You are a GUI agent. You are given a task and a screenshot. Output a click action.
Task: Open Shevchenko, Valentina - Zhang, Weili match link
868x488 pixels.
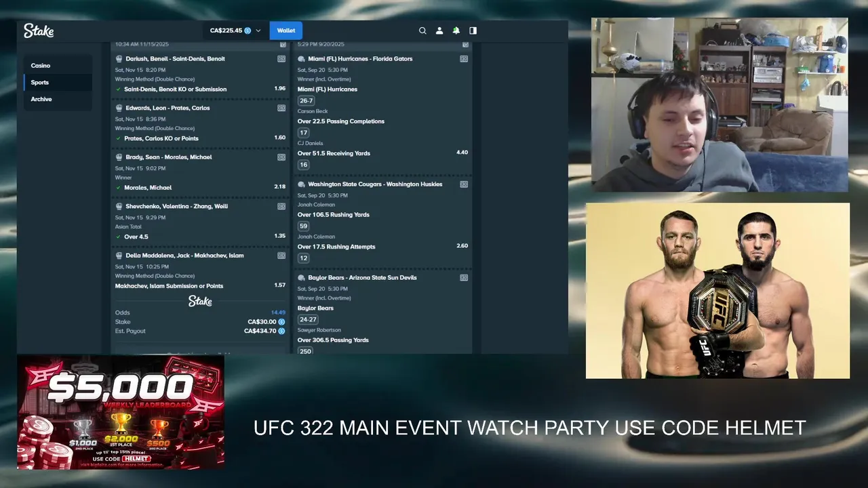(x=176, y=206)
